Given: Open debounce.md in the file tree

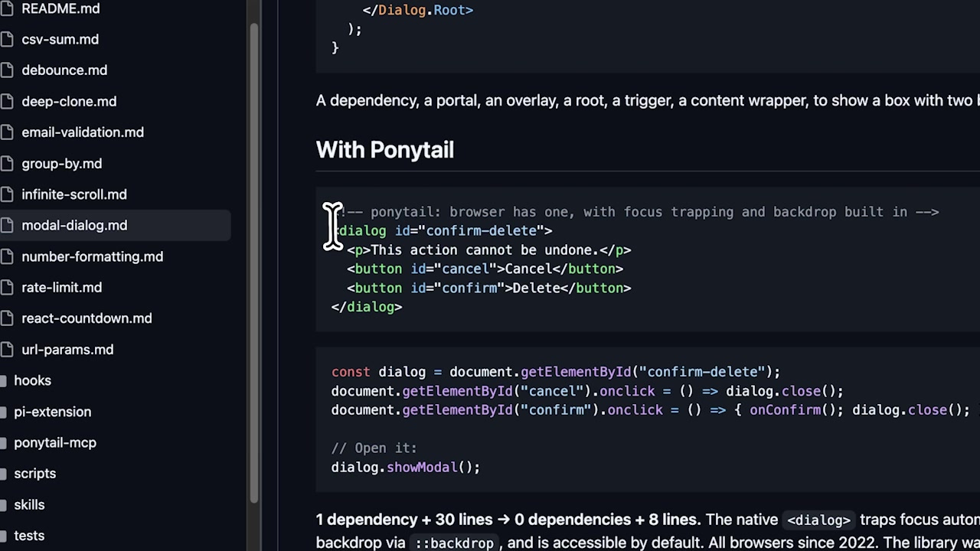Looking at the screenshot, I should coord(64,70).
